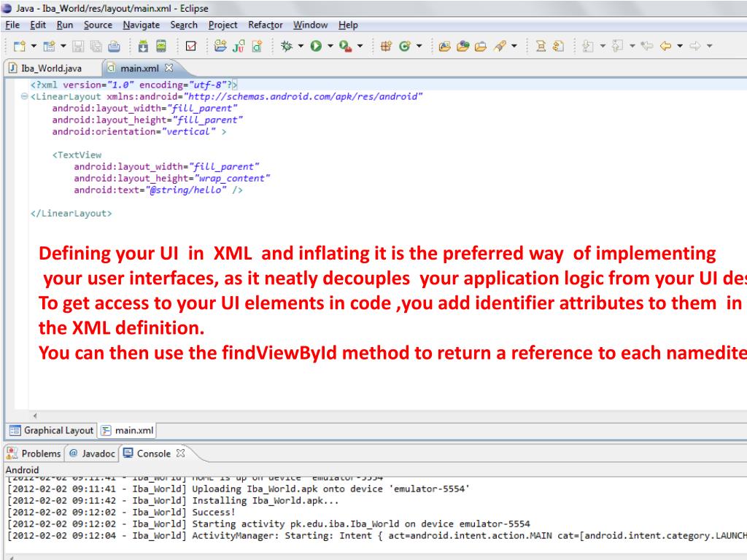Open the Project menu
Screen dimensions: 747x560
222,26
